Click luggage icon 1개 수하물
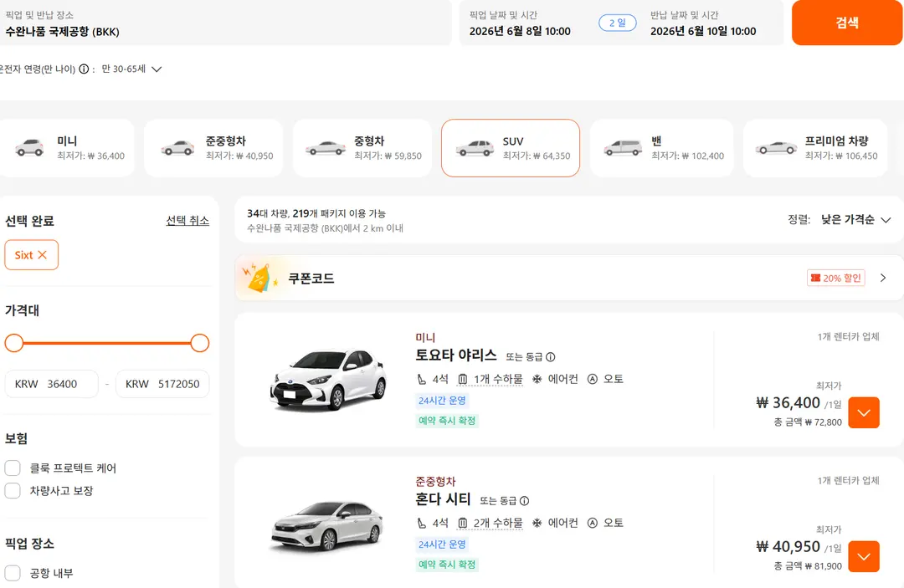This screenshot has height=588, width=904. click(462, 379)
